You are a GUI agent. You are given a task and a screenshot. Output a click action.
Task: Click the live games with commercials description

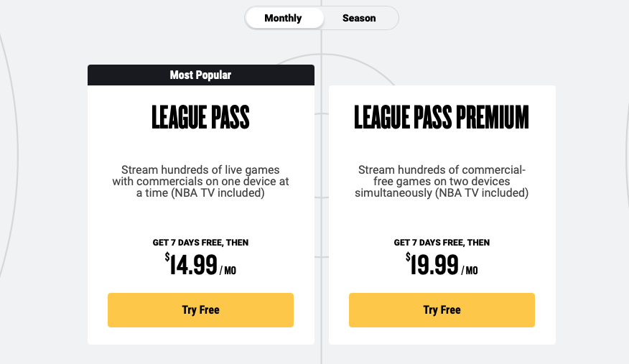pos(200,181)
